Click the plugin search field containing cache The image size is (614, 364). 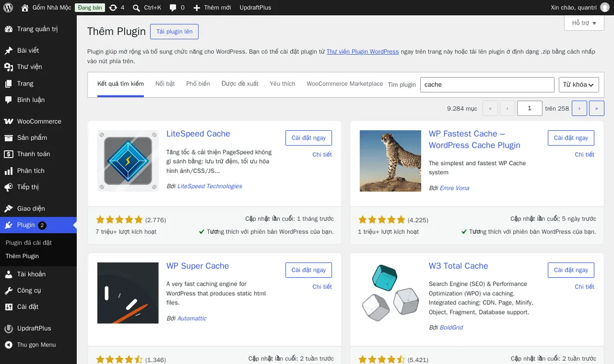point(487,85)
